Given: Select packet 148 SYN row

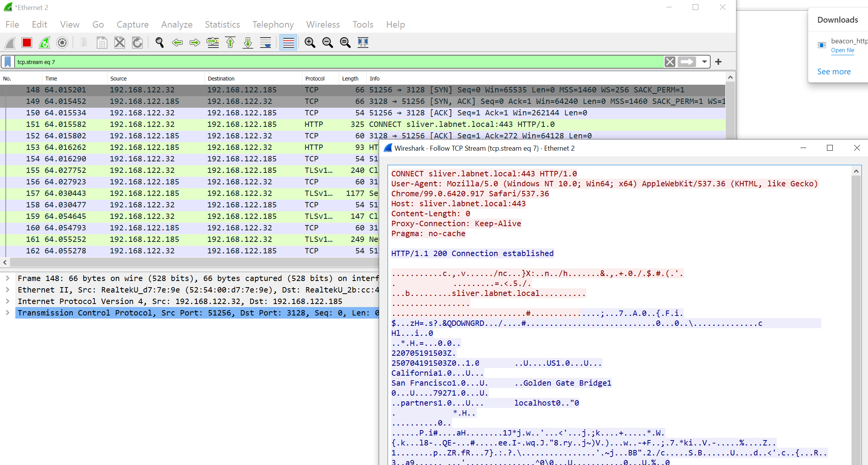Looking at the screenshot, I should tap(363, 90).
